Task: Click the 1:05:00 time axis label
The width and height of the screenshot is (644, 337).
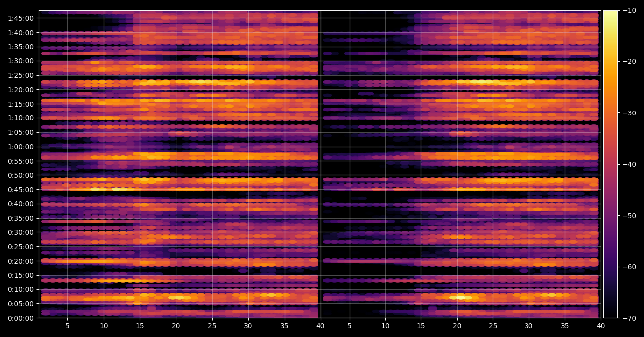Action: coord(21,132)
